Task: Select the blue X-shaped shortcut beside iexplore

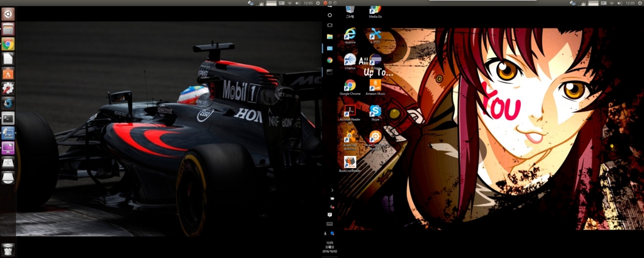Action: pos(375,35)
